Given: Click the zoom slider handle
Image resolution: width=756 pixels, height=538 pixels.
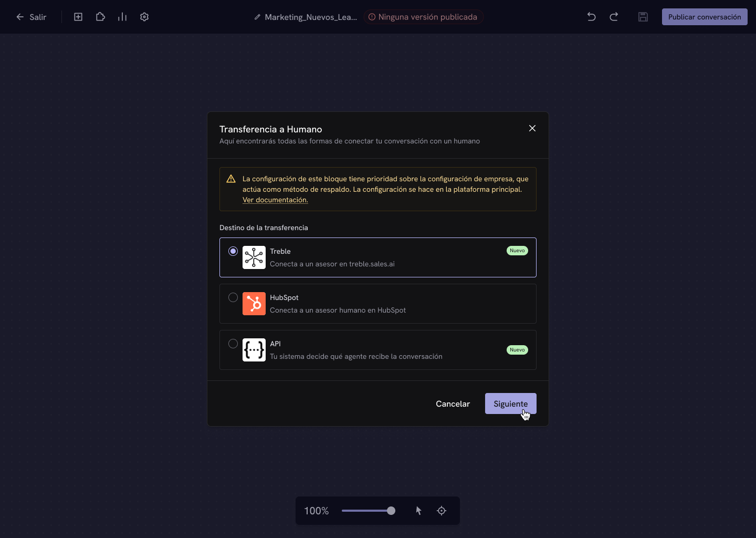Looking at the screenshot, I should click(x=391, y=511).
